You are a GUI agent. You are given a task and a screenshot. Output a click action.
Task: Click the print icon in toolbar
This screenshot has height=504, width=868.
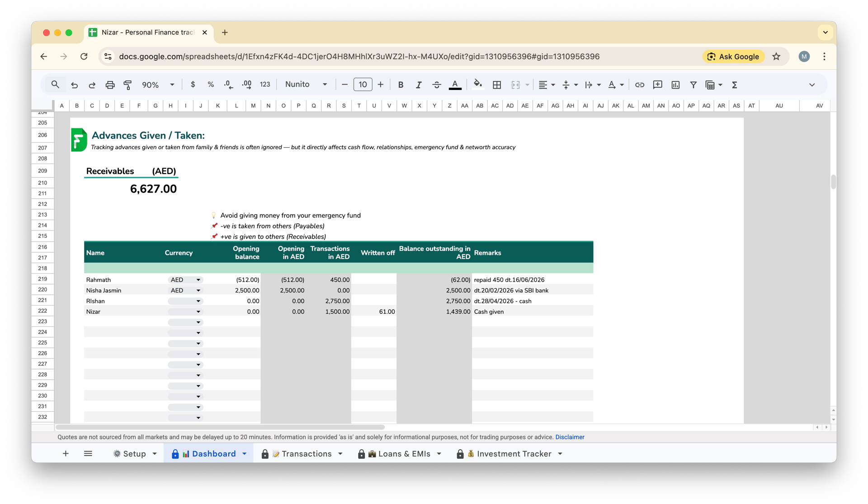tap(110, 85)
